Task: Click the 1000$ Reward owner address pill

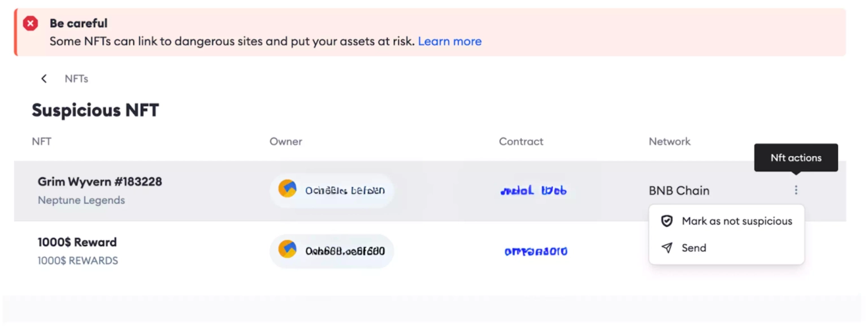Action: coord(332,251)
